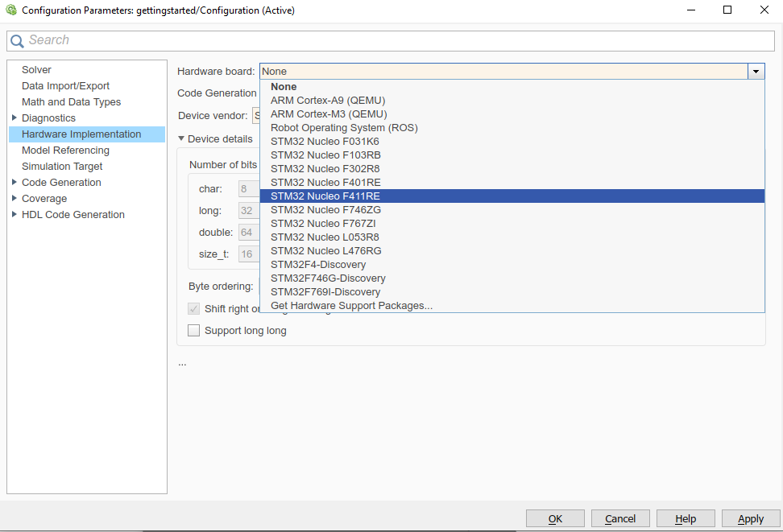Select STM32 Nucleo F031K6
783x532 pixels.
tap(512, 142)
